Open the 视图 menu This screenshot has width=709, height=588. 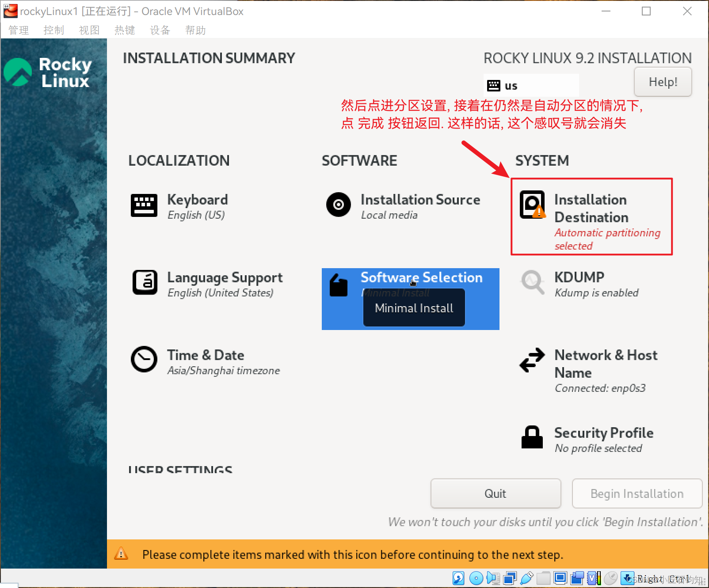89,30
